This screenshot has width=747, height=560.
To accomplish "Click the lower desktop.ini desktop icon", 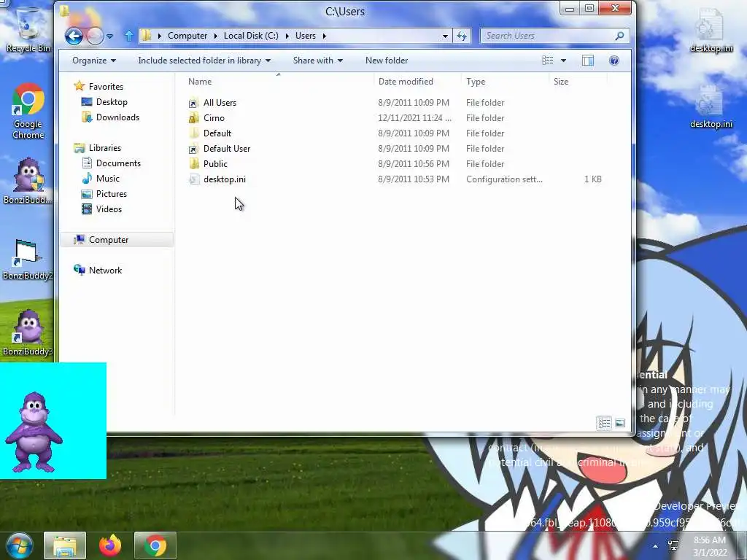I will pos(711,106).
